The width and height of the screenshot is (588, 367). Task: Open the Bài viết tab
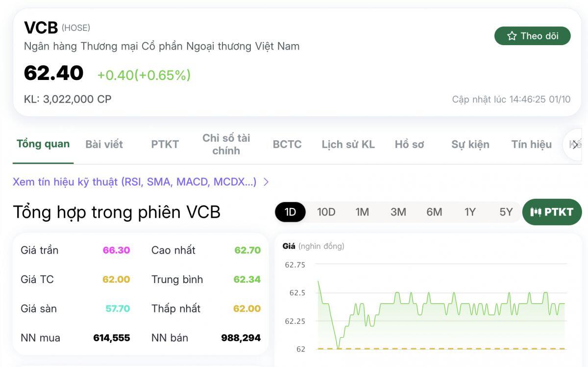pyautogui.click(x=104, y=144)
